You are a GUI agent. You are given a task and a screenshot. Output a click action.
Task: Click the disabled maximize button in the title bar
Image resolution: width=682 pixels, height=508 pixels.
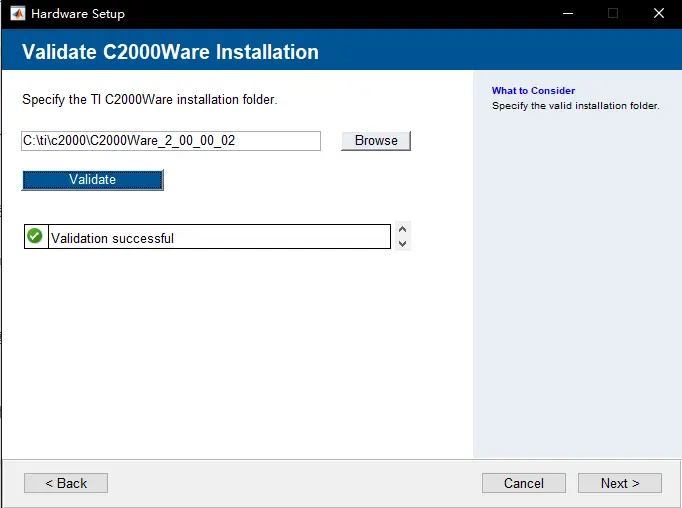click(x=613, y=13)
